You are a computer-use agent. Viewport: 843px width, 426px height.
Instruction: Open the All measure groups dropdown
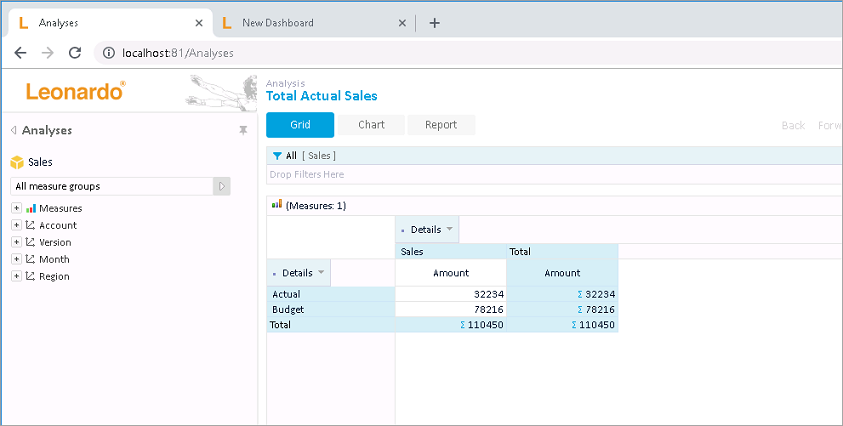[x=222, y=186]
